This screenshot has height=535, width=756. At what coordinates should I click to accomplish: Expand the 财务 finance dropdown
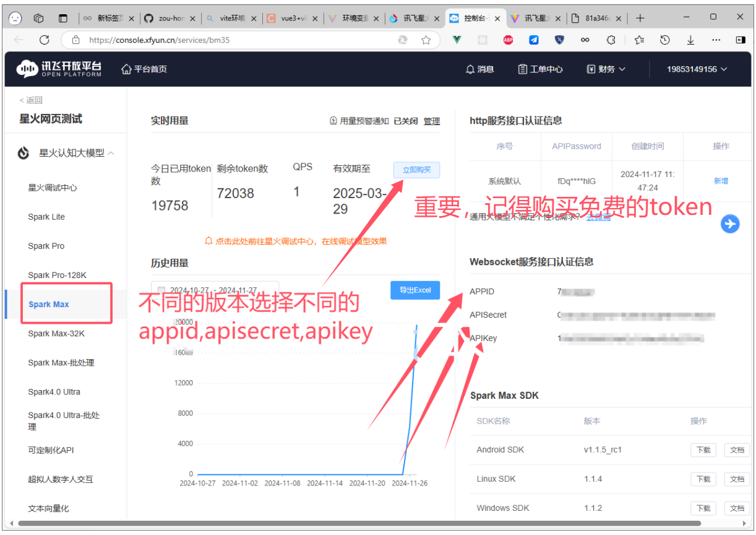pyautogui.click(x=606, y=69)
